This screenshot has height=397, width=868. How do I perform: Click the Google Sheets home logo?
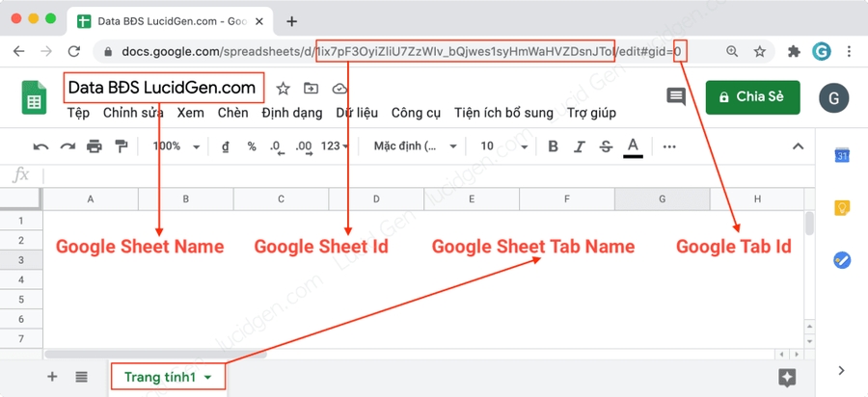pos(34,97)
